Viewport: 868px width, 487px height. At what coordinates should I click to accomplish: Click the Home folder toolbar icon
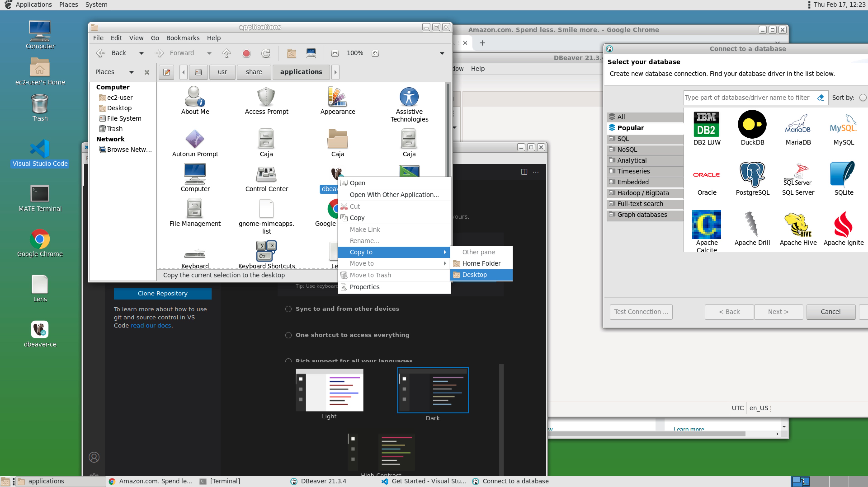click(291, 53)
